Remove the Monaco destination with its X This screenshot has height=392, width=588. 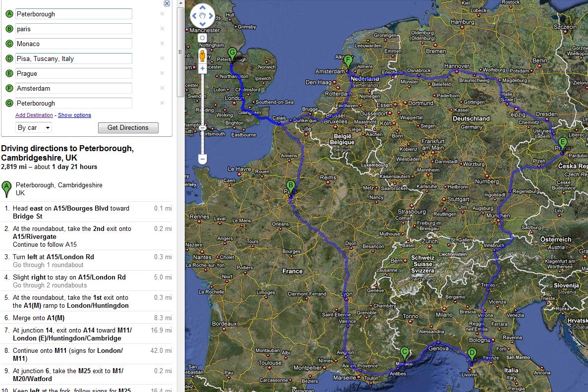162,44
